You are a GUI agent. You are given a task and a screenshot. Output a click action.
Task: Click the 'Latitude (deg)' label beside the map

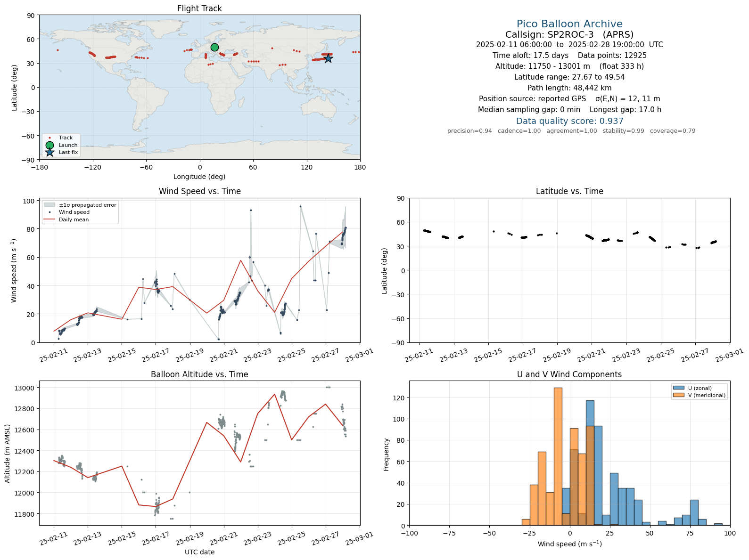(15, 88)
